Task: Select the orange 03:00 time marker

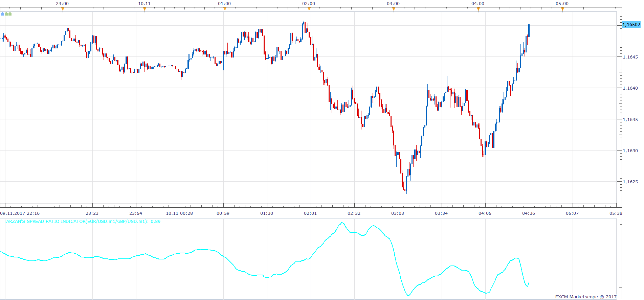Action: (x=394, y=9)
